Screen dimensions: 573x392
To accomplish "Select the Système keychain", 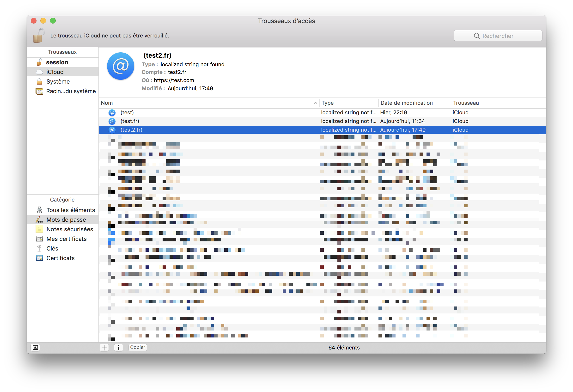I will click(x=58, y=82).
